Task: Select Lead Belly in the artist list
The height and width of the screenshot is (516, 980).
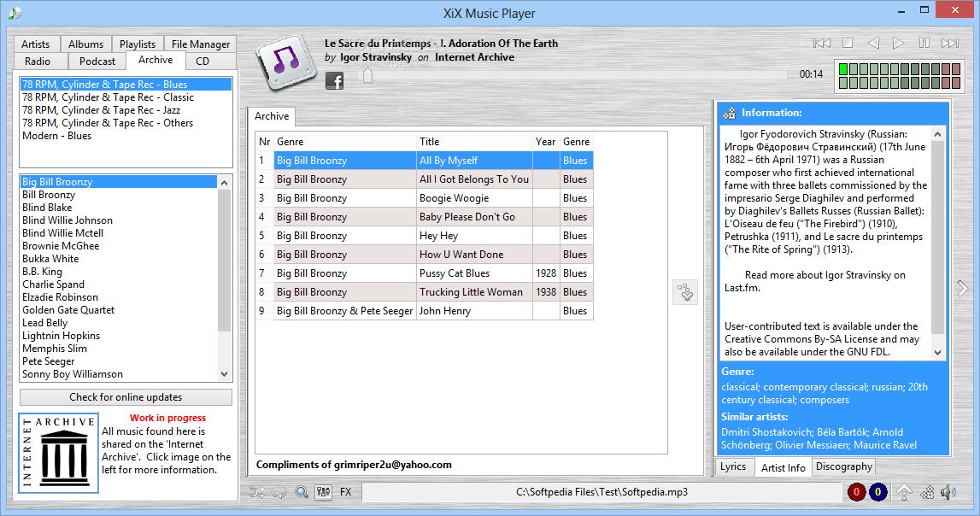Action: (x=119, y=323)
